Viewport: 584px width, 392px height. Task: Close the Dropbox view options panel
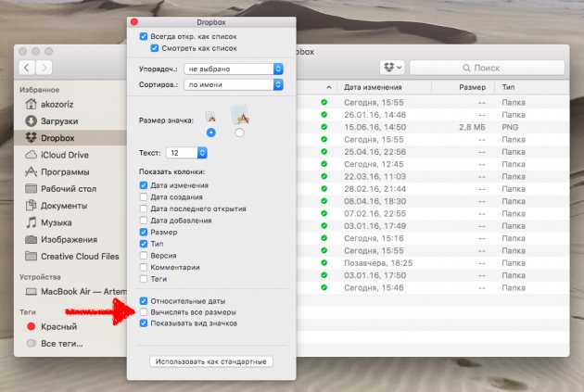pos(134,22)
